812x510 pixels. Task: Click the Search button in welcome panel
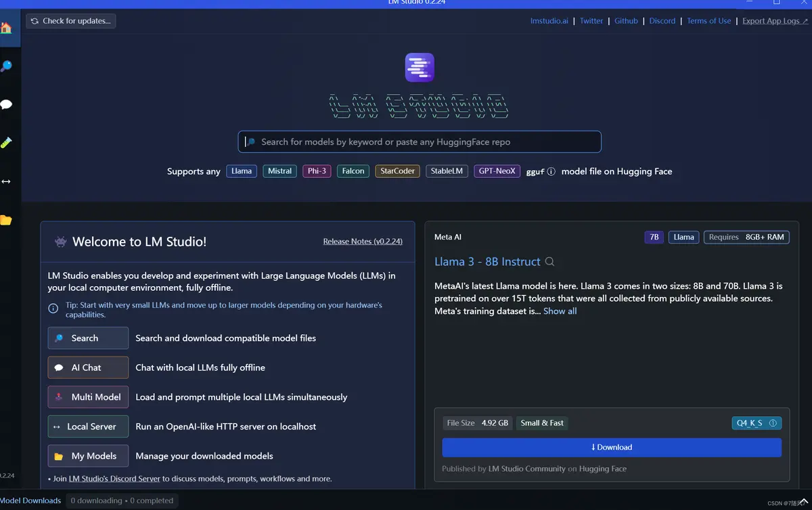point(88,338)
